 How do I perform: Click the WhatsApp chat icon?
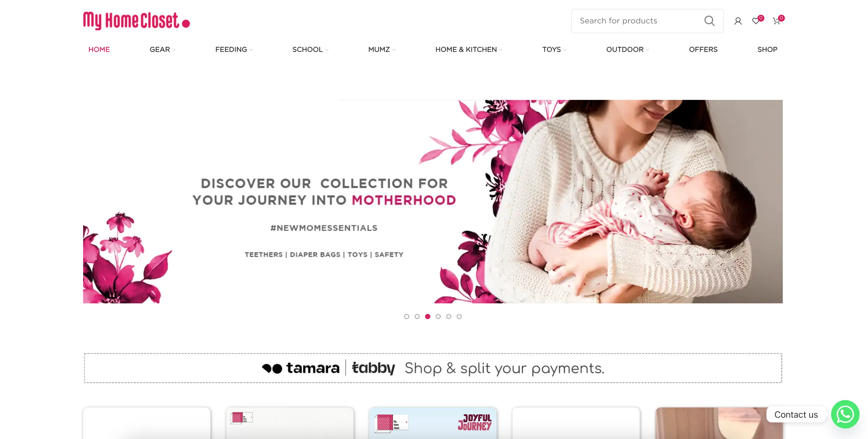tap(845, 414)
